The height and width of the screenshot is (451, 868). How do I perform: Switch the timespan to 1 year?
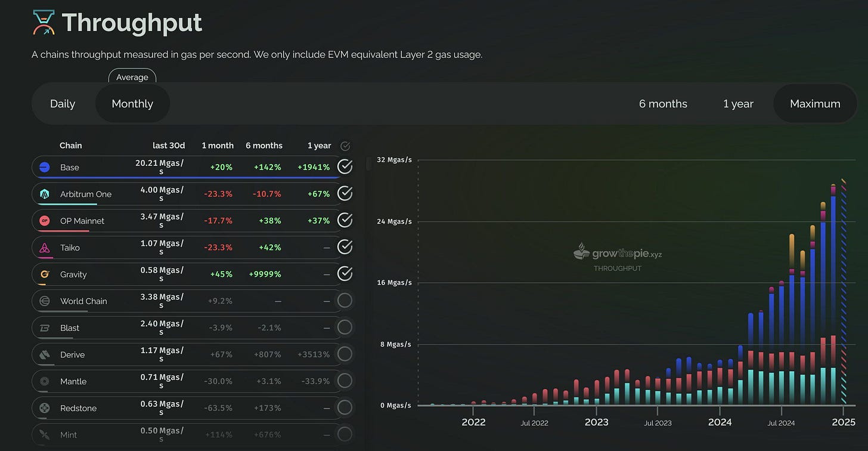pos(738,104)
